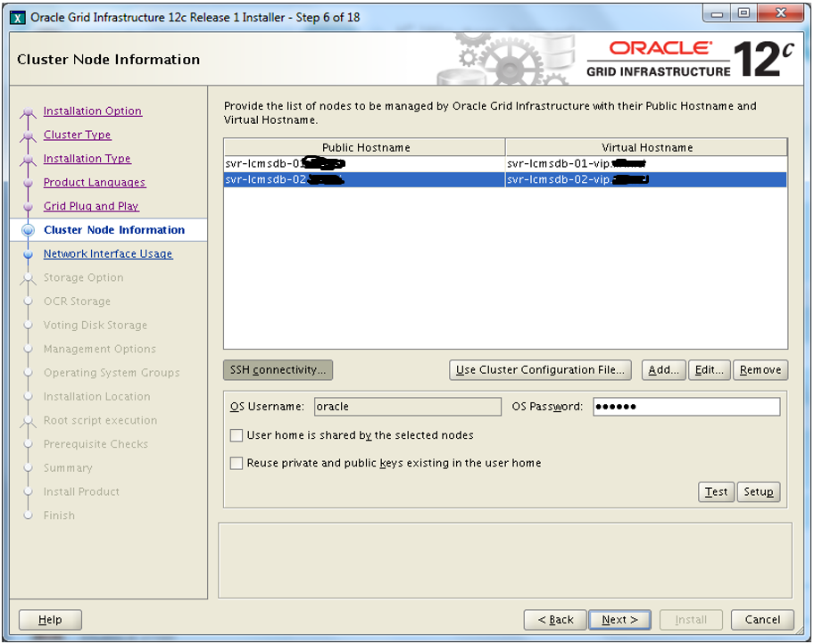Enable user home shared by selected nodes

237,435
